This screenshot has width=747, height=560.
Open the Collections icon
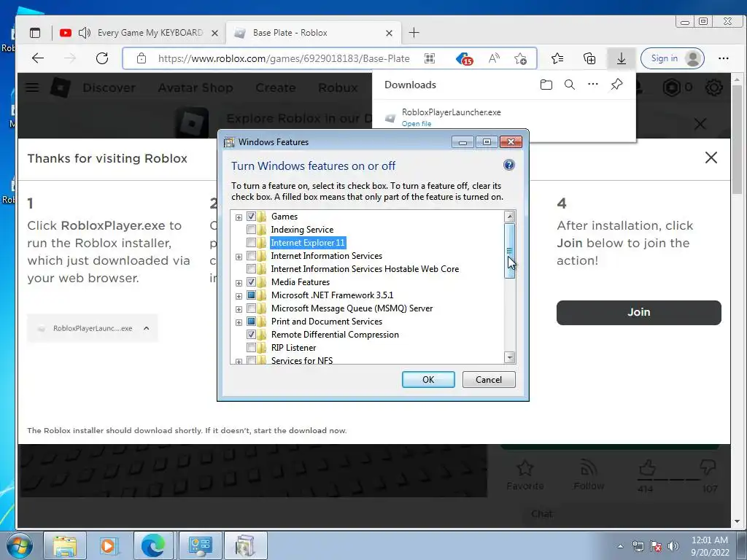click(x=589, y=58)
